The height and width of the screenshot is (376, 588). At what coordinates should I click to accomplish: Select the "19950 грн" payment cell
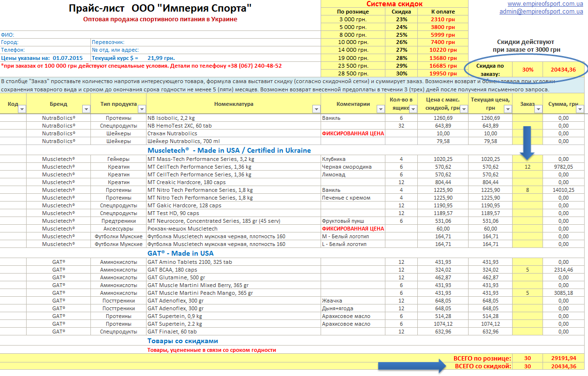(443, 72)
